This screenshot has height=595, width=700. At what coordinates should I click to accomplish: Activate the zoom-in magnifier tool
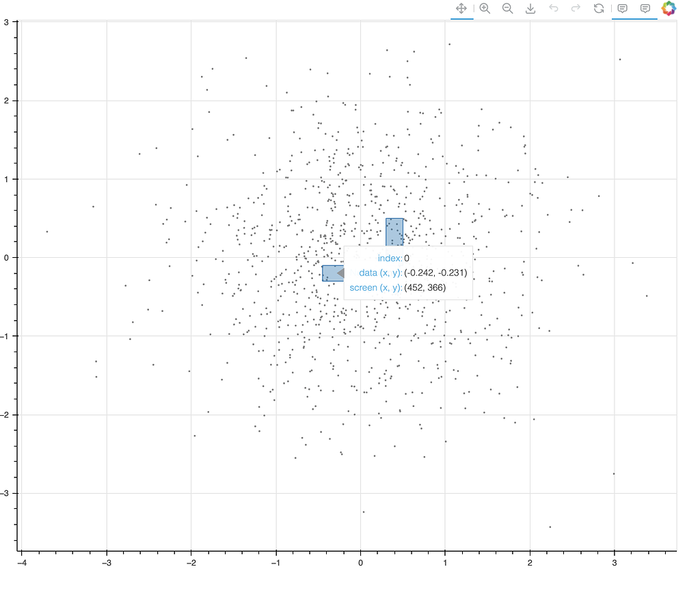485,8
